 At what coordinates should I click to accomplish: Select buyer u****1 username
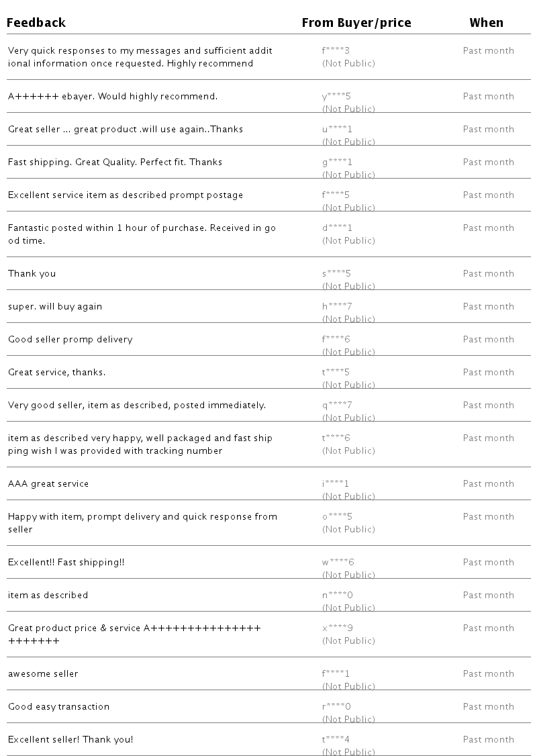tap(337, 129)
